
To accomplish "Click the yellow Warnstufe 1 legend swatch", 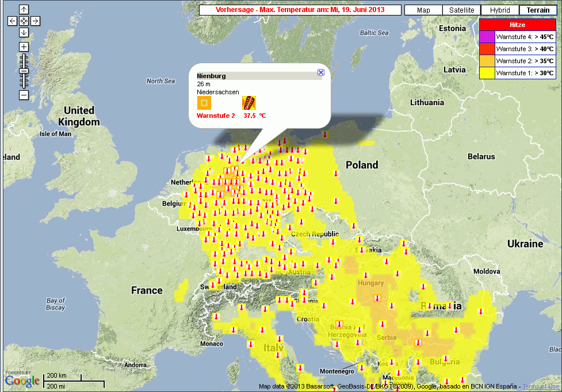I will tap(487, 73).
